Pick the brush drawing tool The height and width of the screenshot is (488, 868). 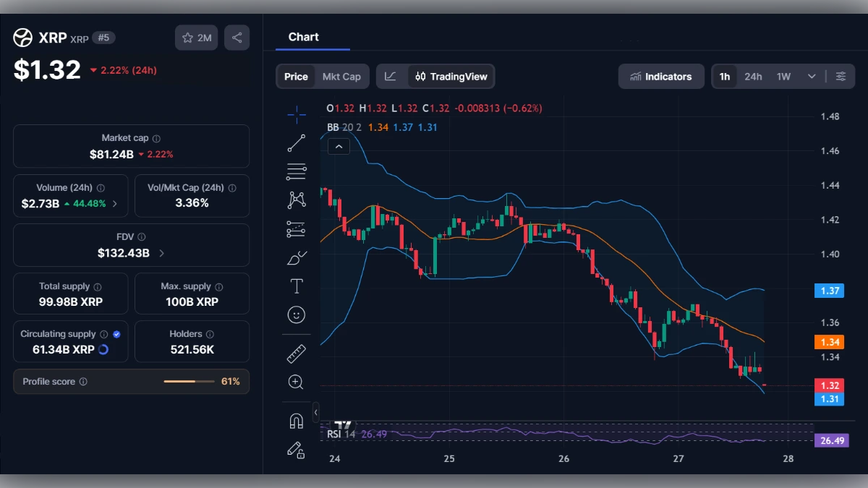[297, 257]
